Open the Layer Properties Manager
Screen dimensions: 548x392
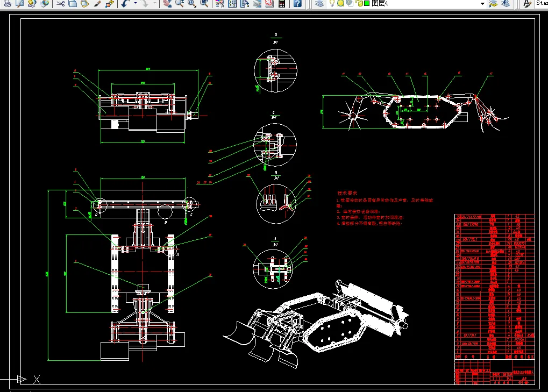pyautogui.click(x=319, y=3)
